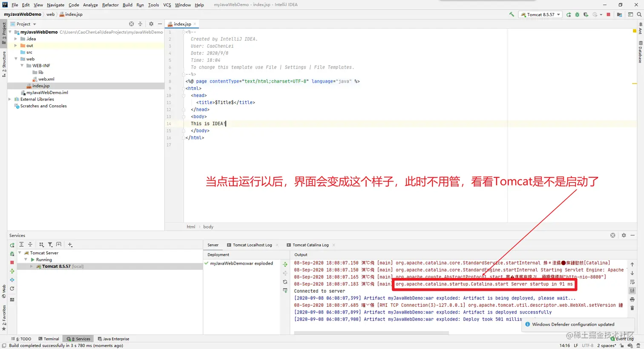Open the Build menu
Image resolution: width=644 pixels, height=349 pixels.
pyautogui.click(x=127, y=5)
